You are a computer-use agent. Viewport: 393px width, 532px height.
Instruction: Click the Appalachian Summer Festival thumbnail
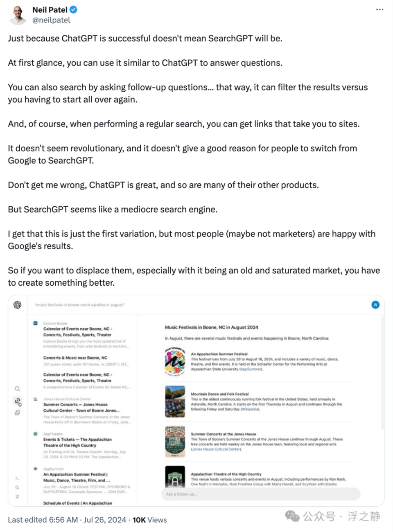175,361
